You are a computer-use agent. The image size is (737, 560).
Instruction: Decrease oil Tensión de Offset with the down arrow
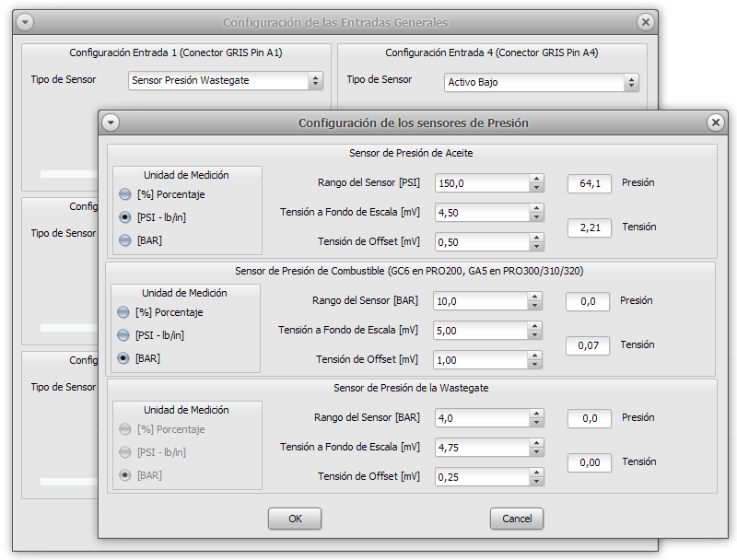tap(536, 246)
